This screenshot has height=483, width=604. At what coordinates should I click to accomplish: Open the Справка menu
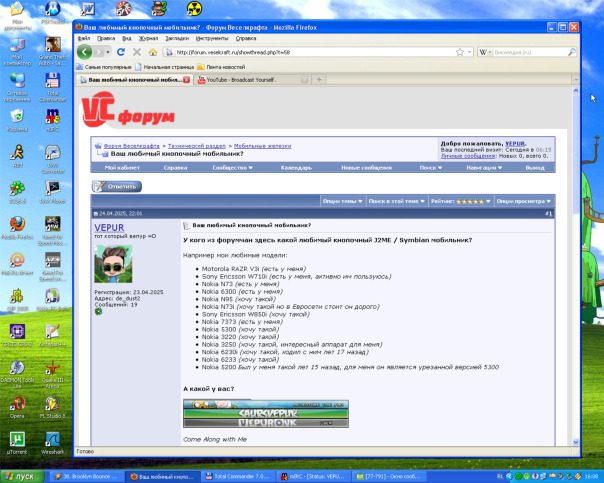click(x=246, y=38)
